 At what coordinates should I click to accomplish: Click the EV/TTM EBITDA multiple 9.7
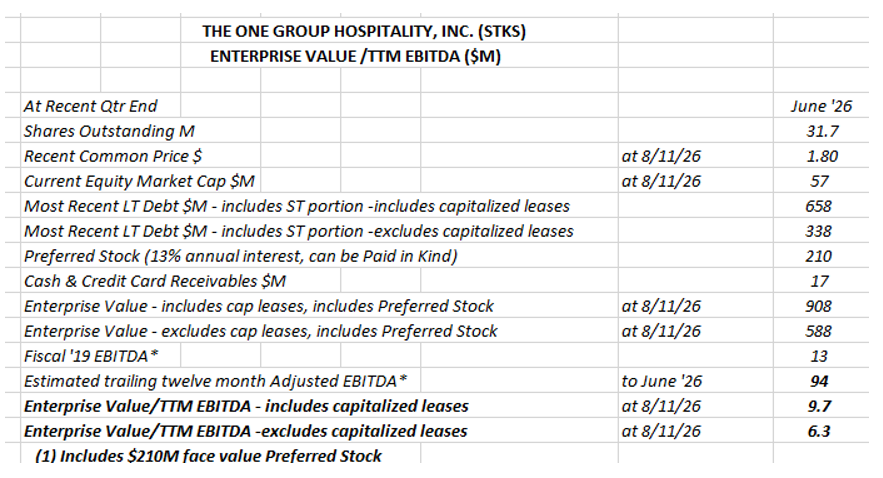pyautogui.click(x=819, y=406)
